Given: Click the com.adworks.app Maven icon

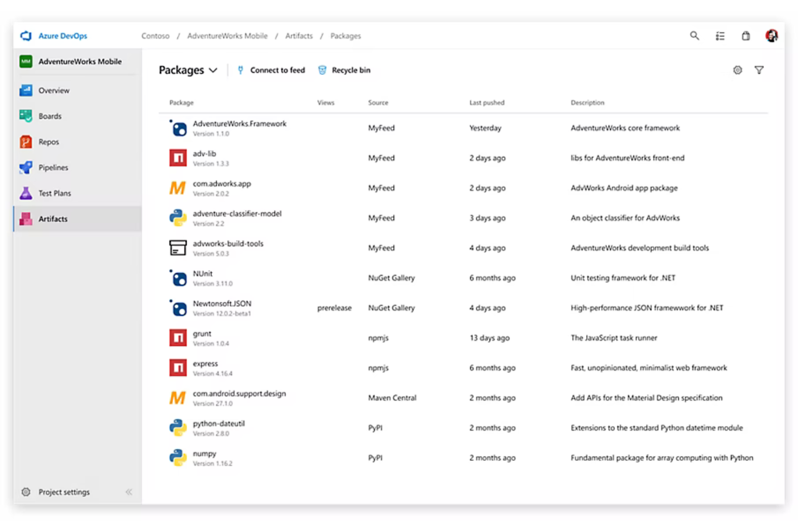Looking at the screenshot, I should tap(177, 188).
